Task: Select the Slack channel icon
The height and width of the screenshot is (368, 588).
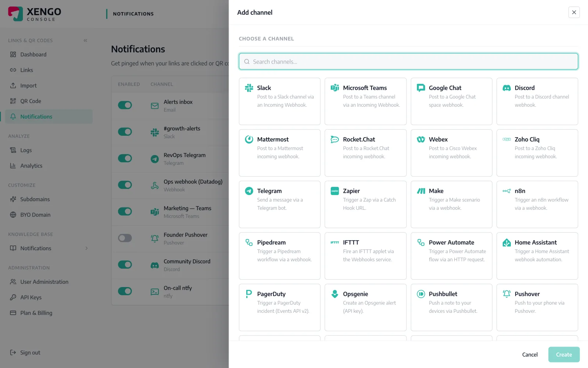Action: coord(249,88)
